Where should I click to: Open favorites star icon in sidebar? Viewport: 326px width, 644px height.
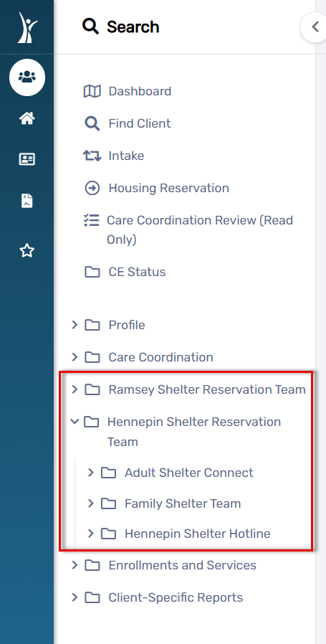pyautogui.click(x=27, y=250)
